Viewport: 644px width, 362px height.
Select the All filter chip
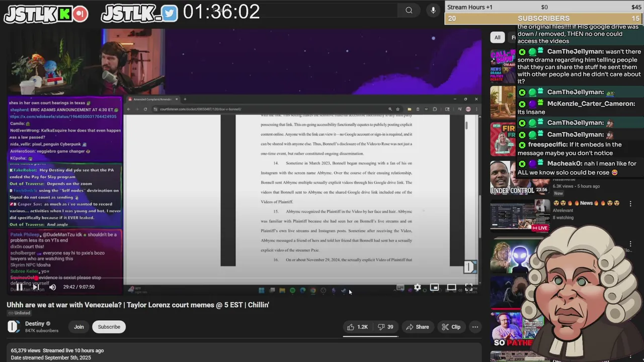[498, 37]
